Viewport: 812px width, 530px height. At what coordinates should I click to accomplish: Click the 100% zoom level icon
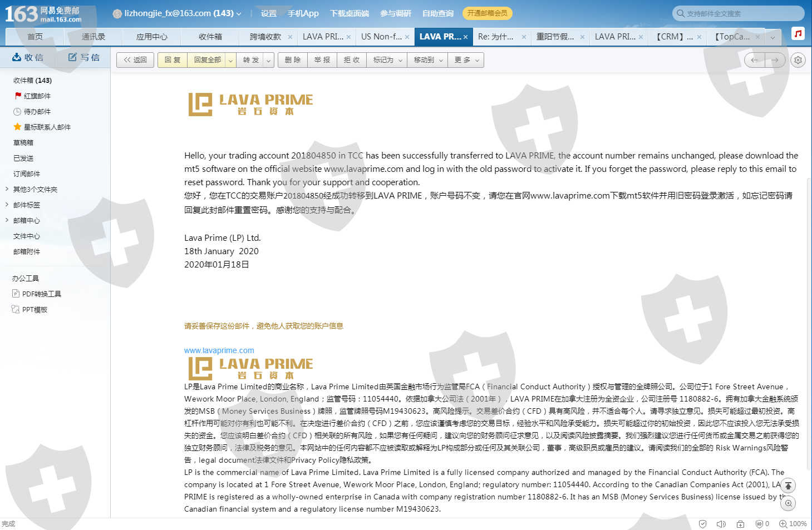(783, 524)
